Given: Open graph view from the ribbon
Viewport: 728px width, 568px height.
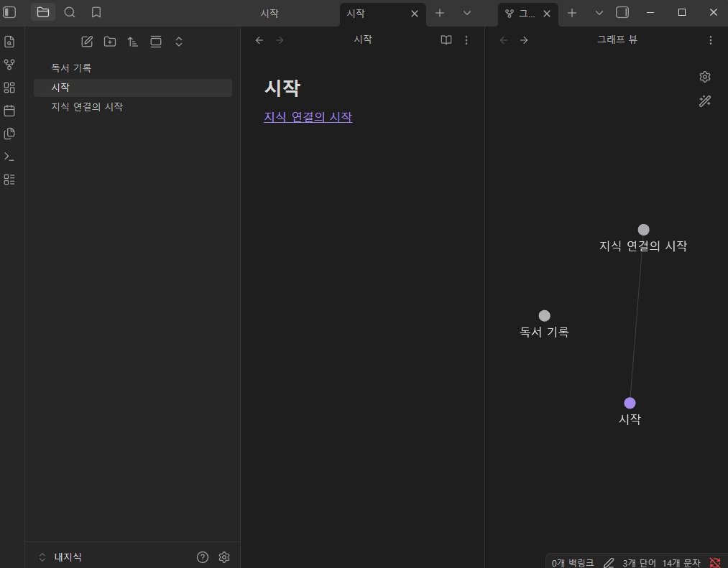Looking at the screenshot, I should tap(9, 65).
